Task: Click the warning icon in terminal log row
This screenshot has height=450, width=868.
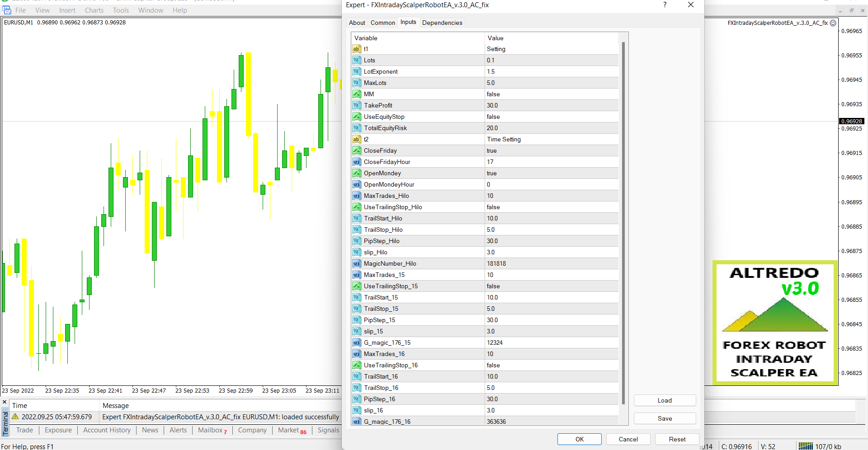Action: click(15, 417)
